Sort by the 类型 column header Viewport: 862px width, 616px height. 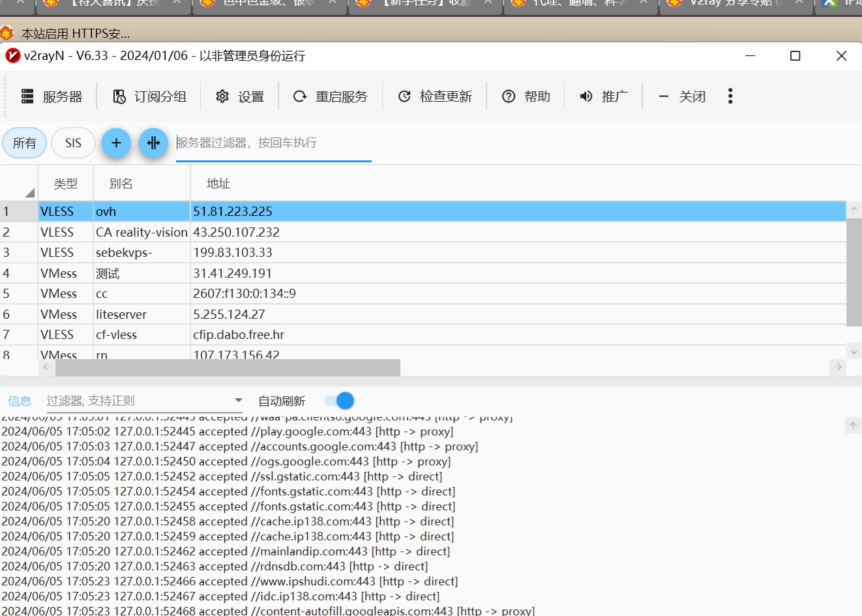66,184
